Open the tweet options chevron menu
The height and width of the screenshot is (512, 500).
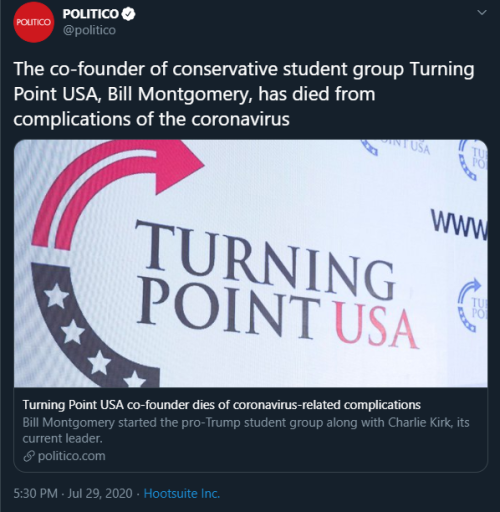click(482, 13)
